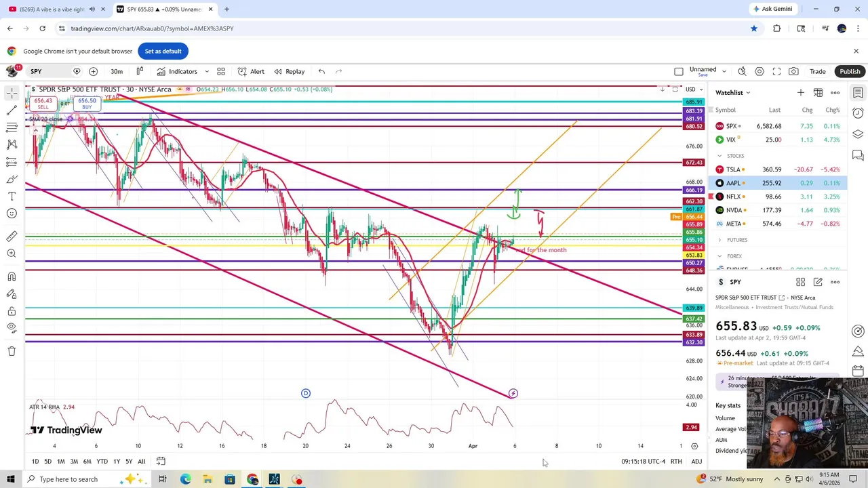Expand the Unnamed layout dropdown arrow
The height and width of the screenshot is (488, 868).
click(x=724, y=71)
